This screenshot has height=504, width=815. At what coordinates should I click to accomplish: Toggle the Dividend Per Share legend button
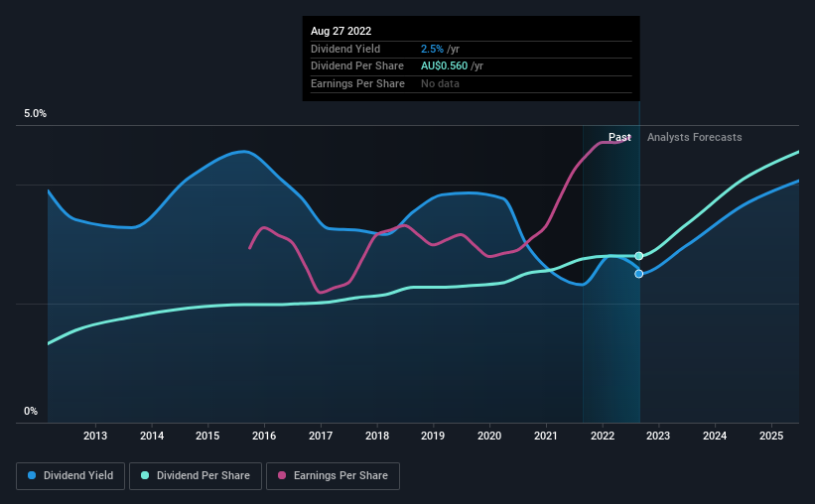point(196,476)
